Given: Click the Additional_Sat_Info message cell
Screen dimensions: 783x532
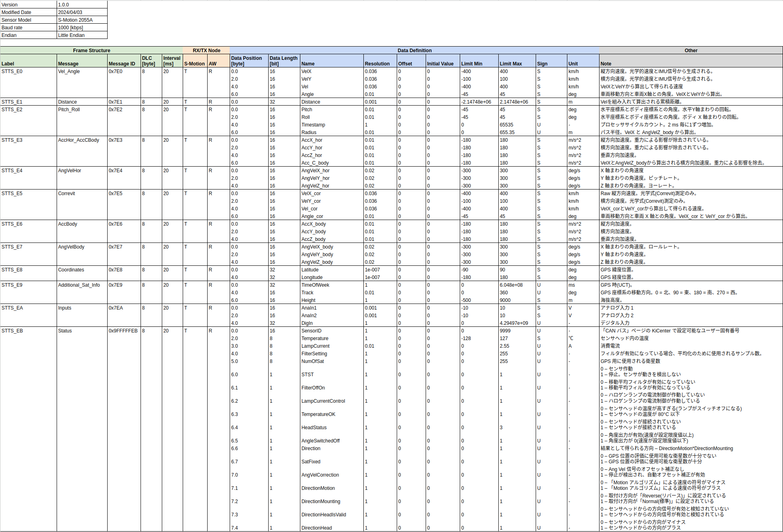Looking at the screenshot, I should pos(82,285).
